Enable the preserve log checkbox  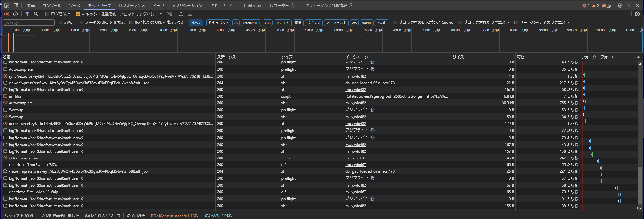click(47, 14)
